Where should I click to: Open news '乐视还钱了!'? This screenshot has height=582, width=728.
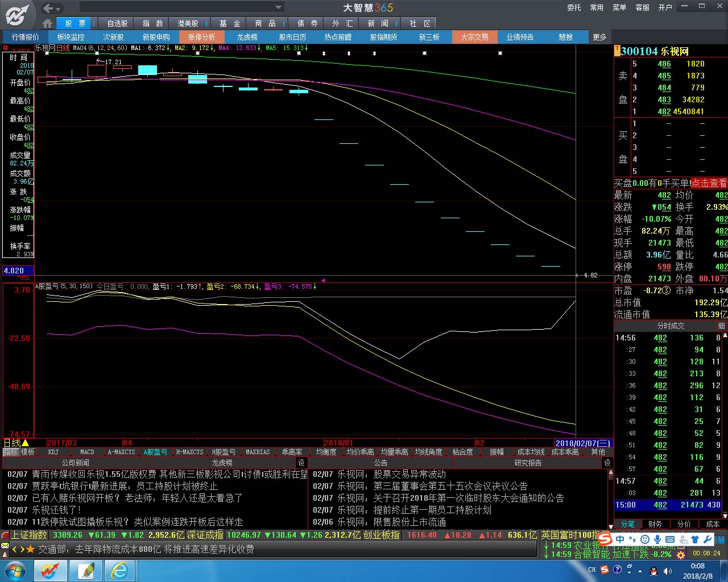pos(57,510)
